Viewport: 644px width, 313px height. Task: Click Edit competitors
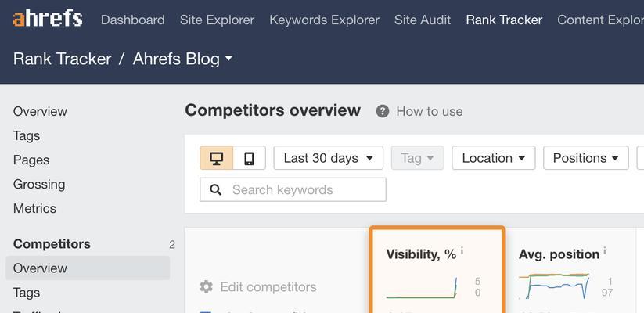[x=268, y=287]
